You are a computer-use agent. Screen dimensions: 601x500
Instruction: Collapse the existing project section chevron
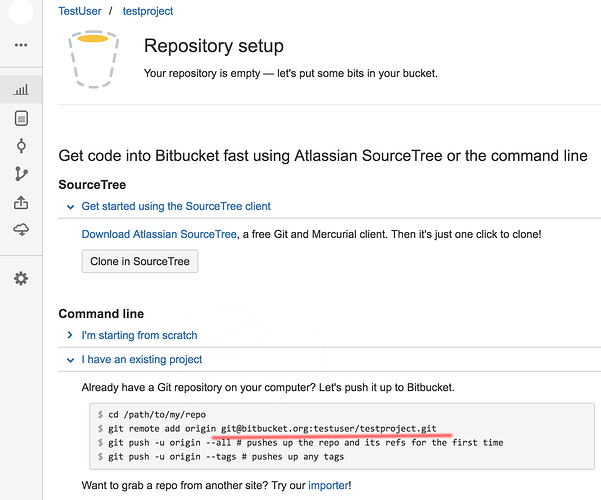coord(70,360)
